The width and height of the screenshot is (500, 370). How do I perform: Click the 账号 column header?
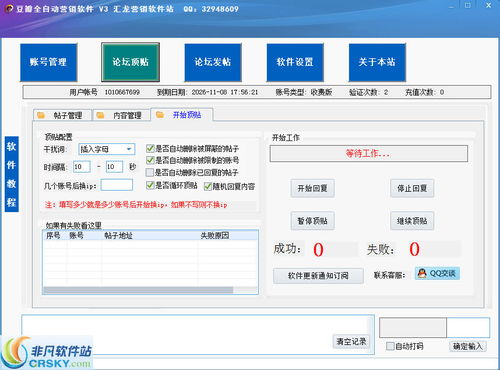[84, 236]
